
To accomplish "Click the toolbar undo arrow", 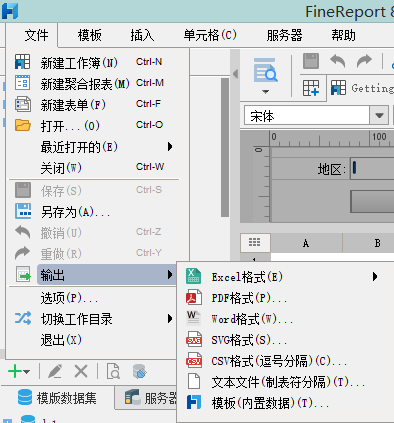I will click(337, 61).
